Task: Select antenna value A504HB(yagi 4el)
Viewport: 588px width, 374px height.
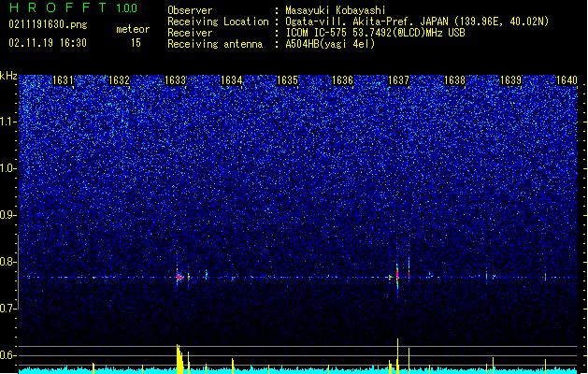Action: 330,44
